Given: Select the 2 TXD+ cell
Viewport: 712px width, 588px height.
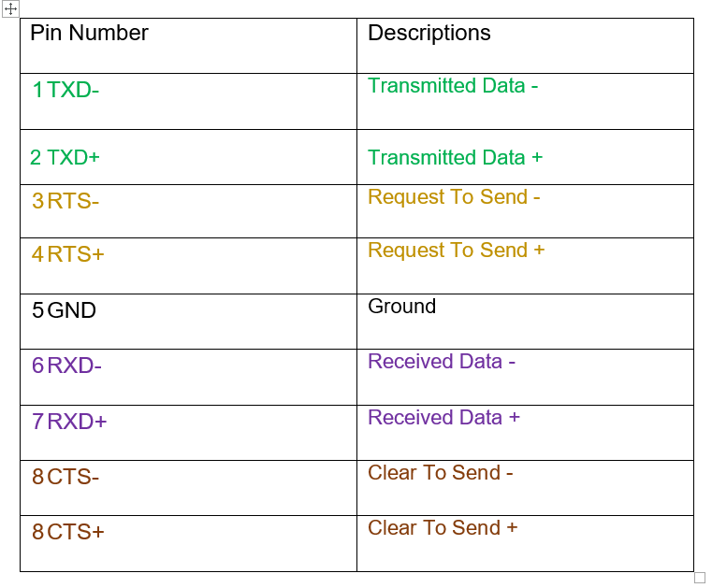Looking at the screenshot, I should (188, 157).
